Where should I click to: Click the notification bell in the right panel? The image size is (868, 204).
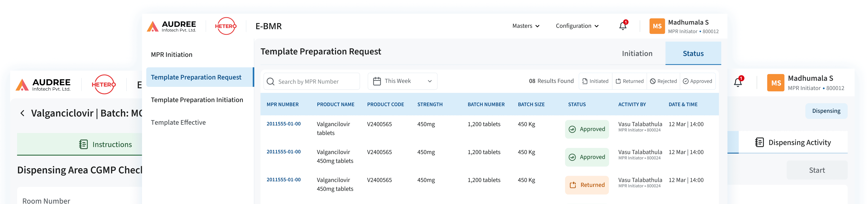(x=738, y=82)
